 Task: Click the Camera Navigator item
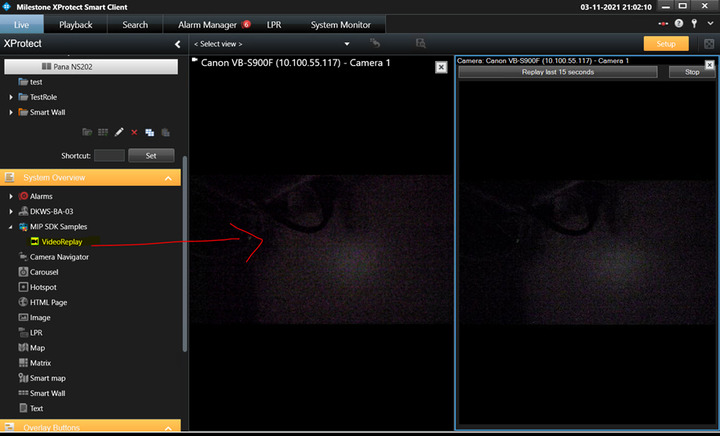coord(58,257)
